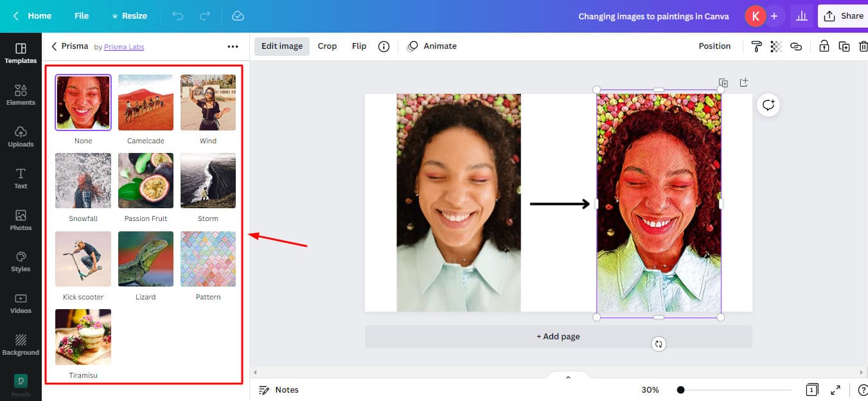Open the Elements tab in sidebar
Viewport: 868px width, 401px height.
(x=21, y=94)
